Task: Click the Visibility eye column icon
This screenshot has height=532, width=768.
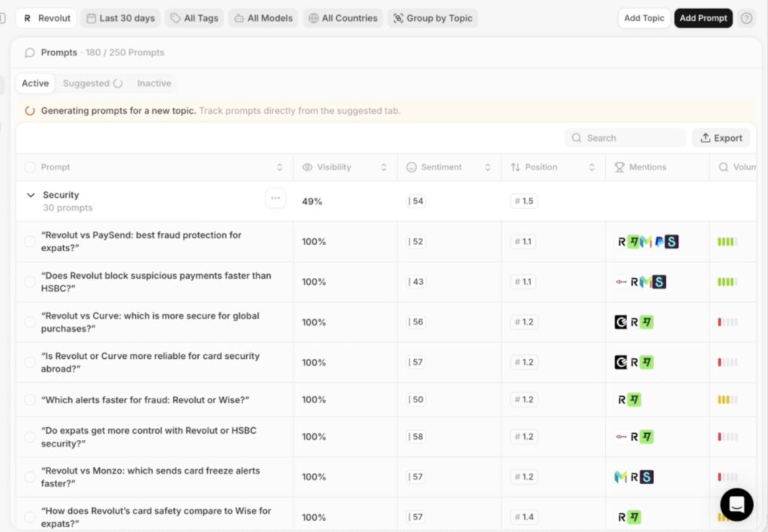Action: (x=307, y=167)
